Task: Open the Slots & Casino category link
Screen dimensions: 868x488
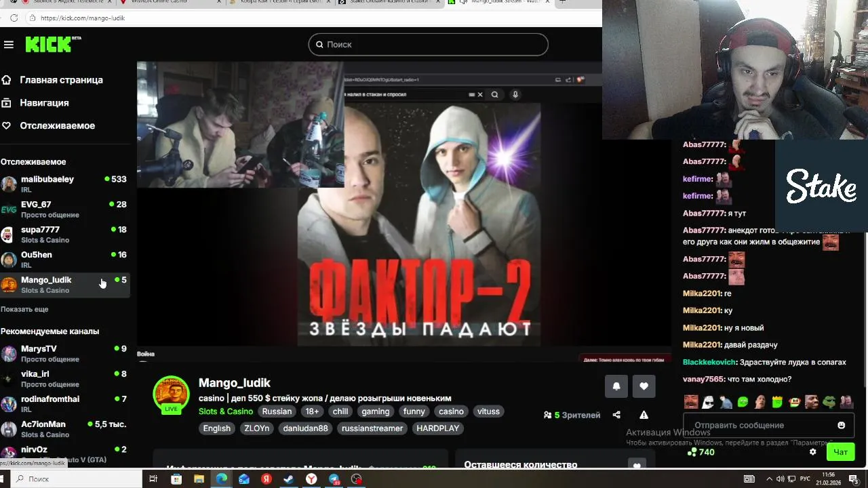Action: pyautogui.click(x=226, y=411)
